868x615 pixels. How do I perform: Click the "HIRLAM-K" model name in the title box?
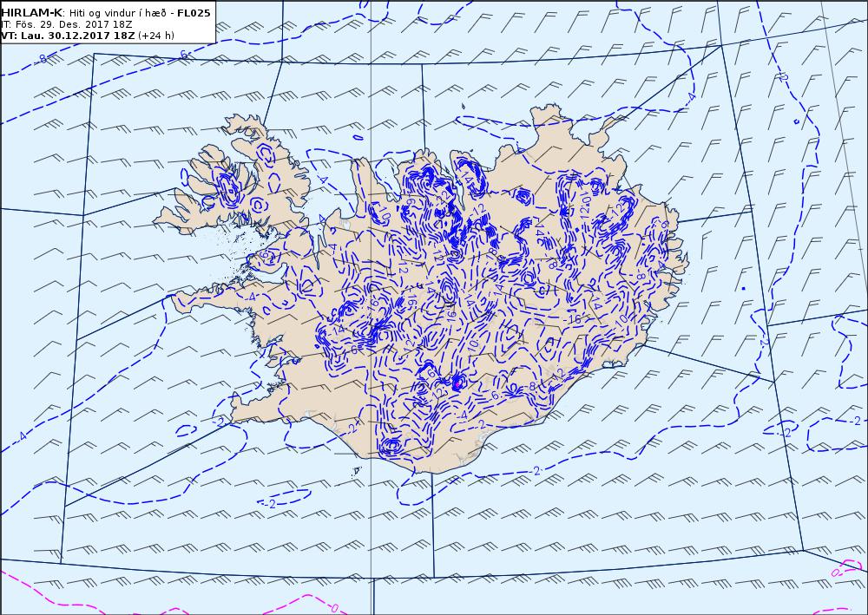point(32,13)
